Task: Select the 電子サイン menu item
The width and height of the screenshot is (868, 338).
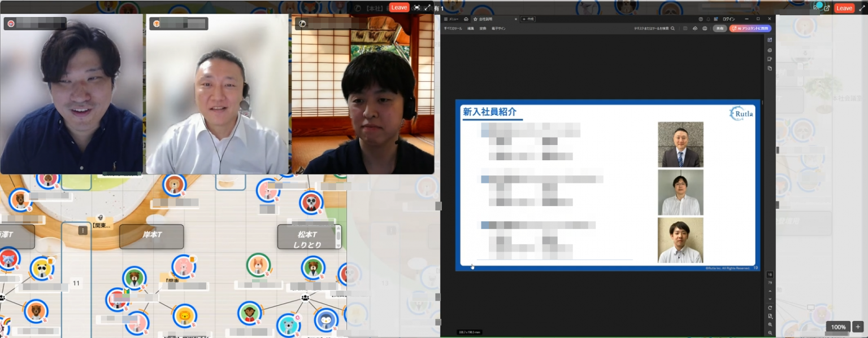Action: coord(498,28)
